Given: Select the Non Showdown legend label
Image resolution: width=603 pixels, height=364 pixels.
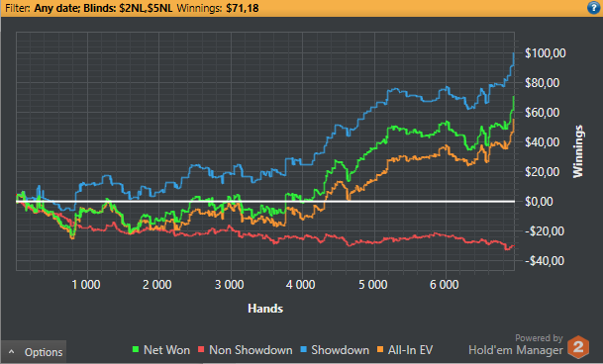Looking at the screenshot, I should 251,350.
